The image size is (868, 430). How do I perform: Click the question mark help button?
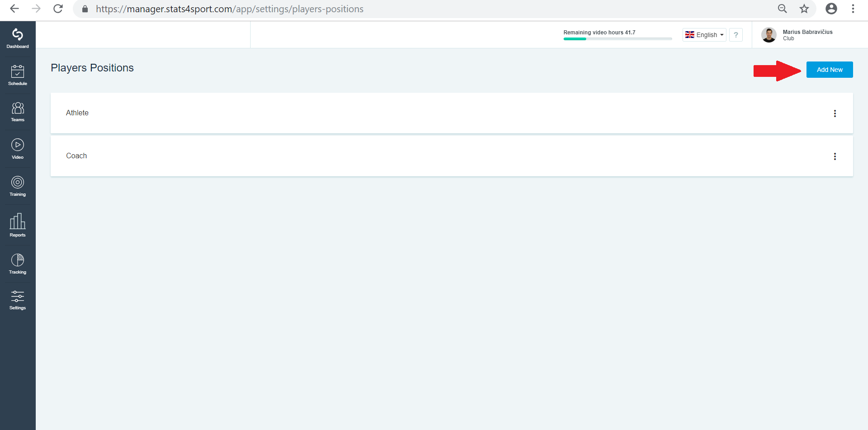click(736, 35)
